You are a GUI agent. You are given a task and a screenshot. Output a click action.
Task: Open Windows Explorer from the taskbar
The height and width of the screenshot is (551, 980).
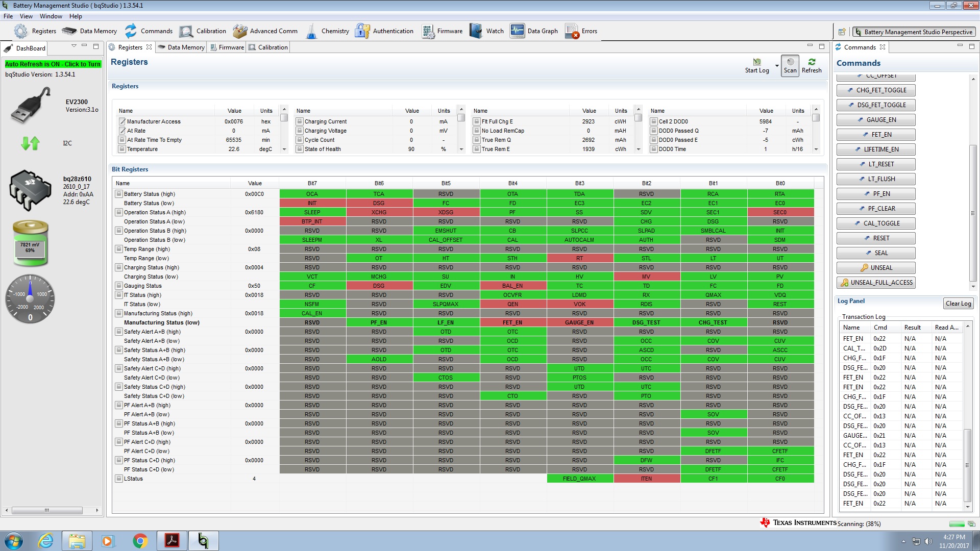coord(77,541)
